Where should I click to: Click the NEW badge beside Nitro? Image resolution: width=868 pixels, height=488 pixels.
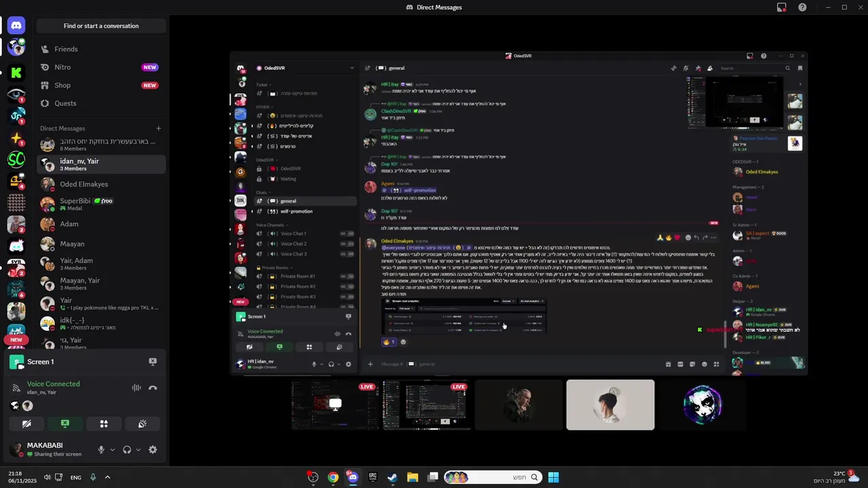150,67
